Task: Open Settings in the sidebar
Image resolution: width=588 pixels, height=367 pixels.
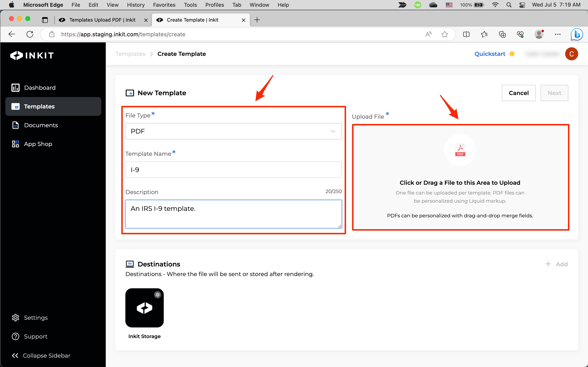Action: (x=36, y=317)
